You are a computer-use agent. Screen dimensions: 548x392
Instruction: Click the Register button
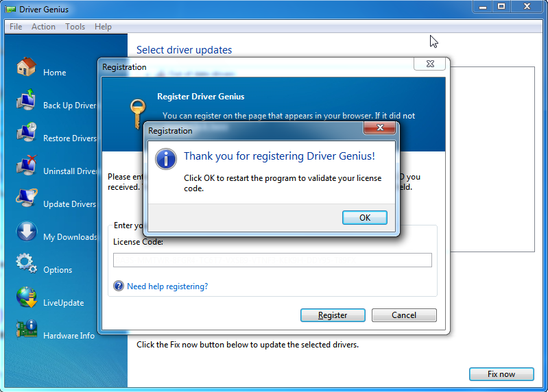tap(333, 315)
